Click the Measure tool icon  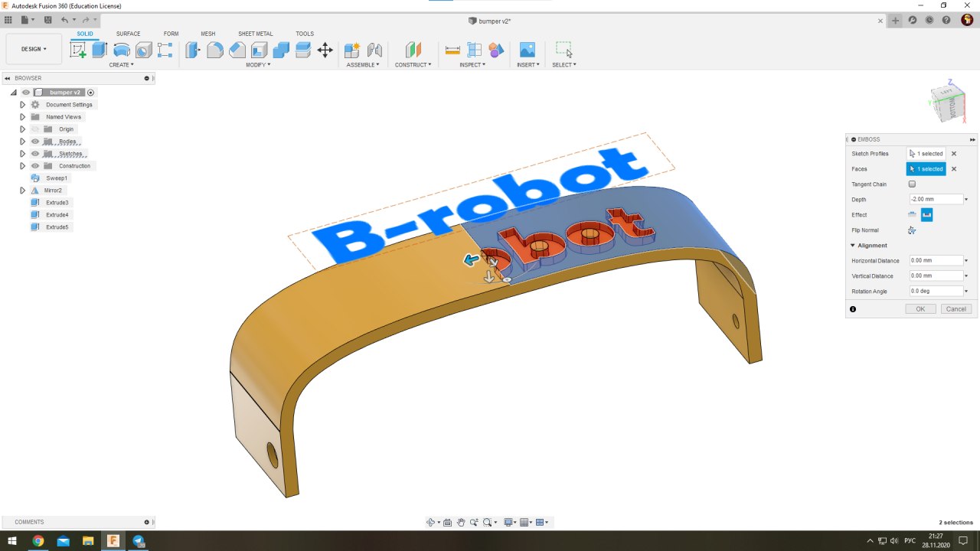coord(452,51)
